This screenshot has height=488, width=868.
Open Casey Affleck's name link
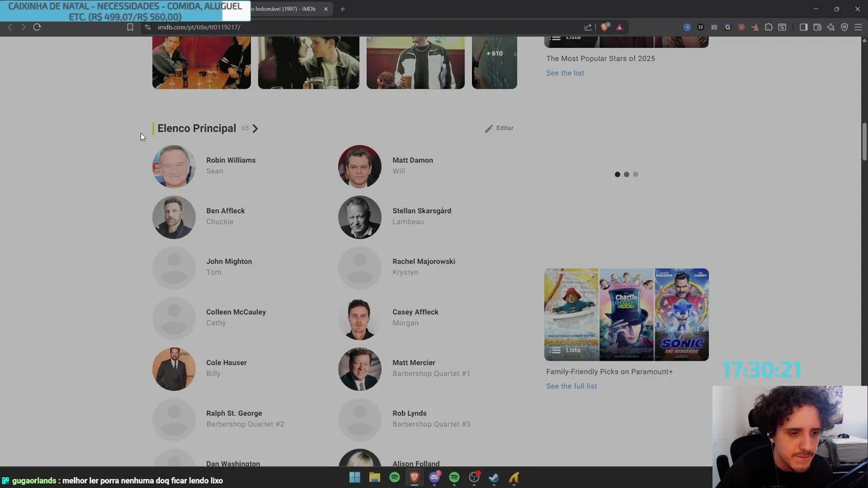pyautogui.click(x=415, y=312)
